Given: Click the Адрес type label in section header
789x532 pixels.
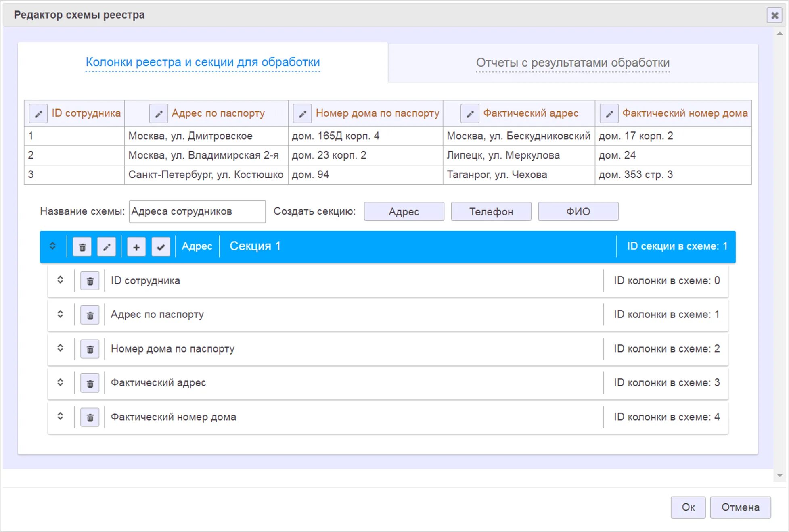Looking at the screenshot, I should pos(197,246).
